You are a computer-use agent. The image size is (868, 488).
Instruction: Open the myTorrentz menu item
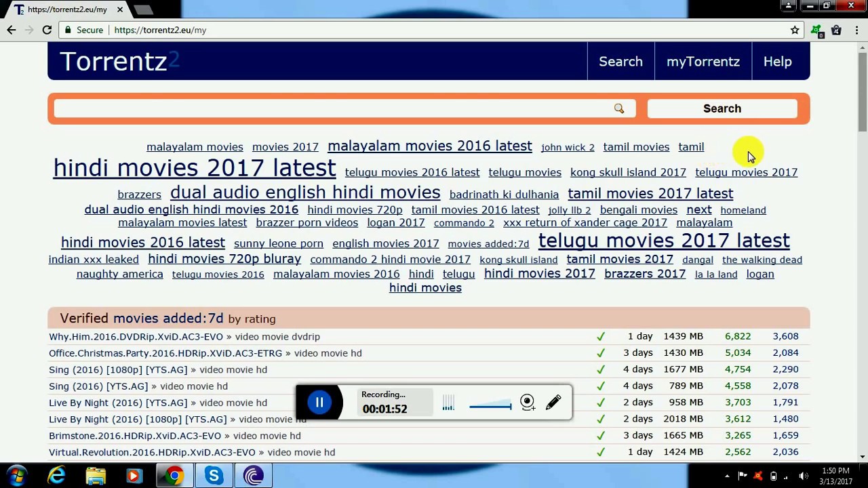click(703, 62)
